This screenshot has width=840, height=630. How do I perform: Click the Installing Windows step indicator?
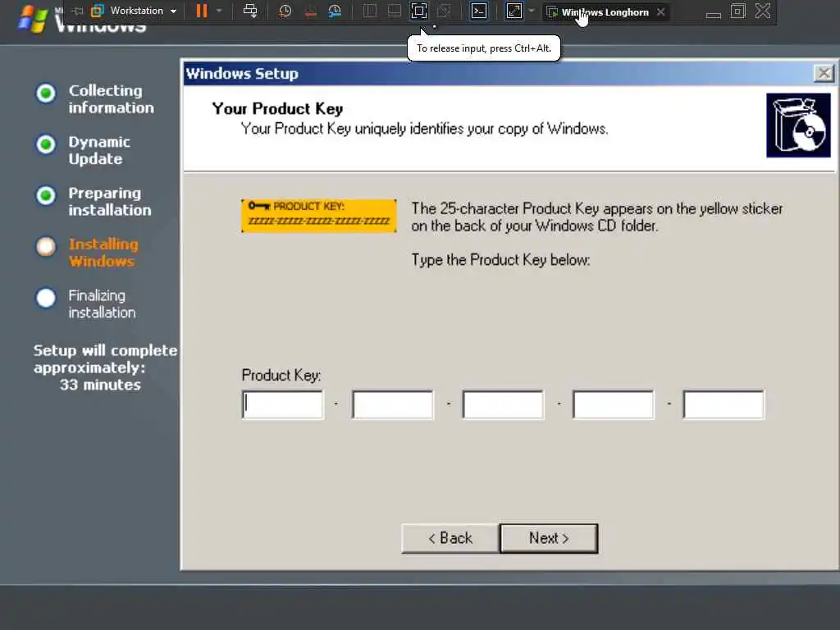click(46, 246)
